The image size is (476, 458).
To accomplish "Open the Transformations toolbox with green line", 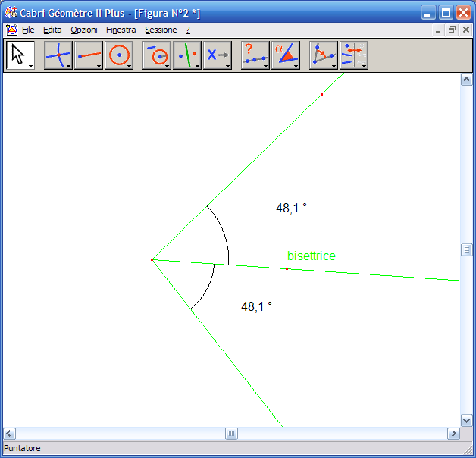I will click(187, 55).
